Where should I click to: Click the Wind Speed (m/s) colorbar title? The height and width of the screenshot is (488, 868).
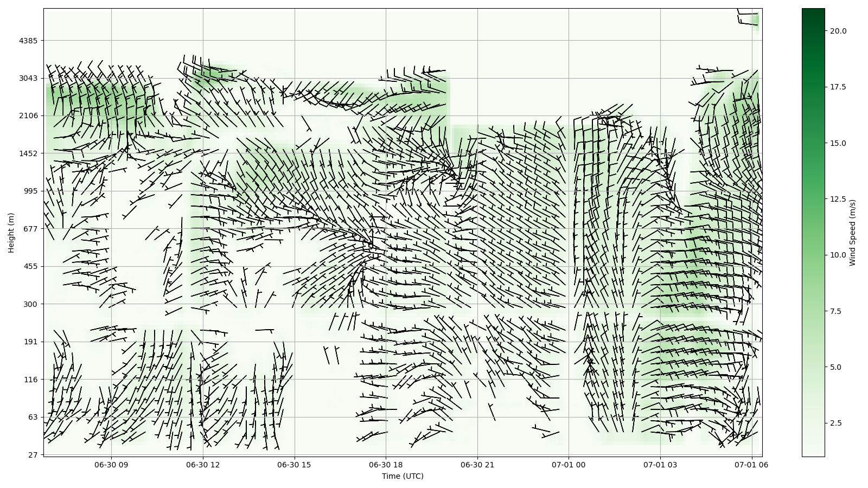click(852, 233)
